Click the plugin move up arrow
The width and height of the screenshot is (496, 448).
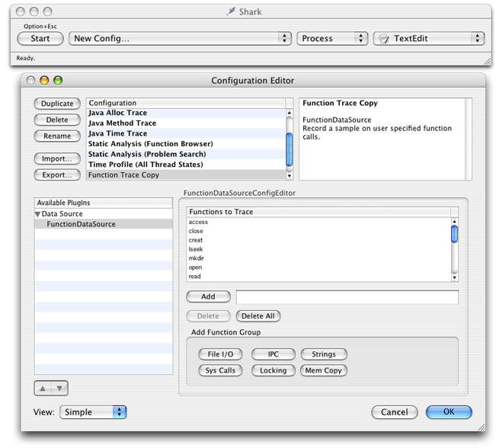coord(43,388)
